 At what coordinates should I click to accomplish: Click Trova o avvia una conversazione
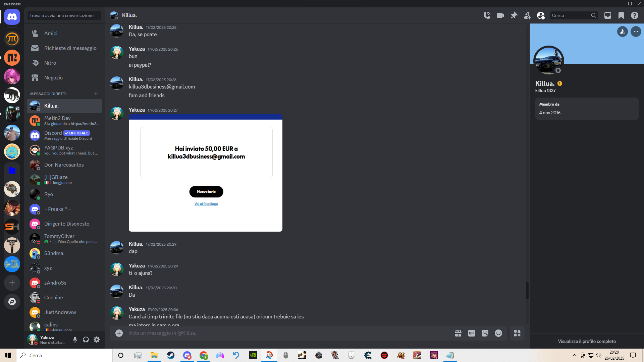pos(64,15)
